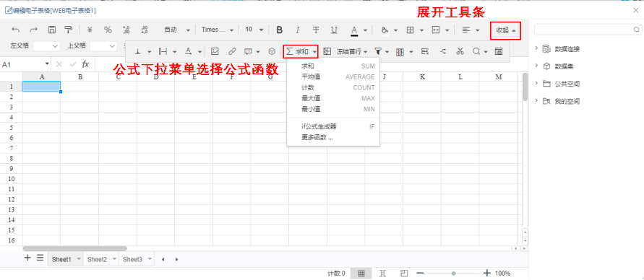The width and height of the screenshot is (644, 280).
Task: Switch to page break view icon
Action: pos(383,274)
